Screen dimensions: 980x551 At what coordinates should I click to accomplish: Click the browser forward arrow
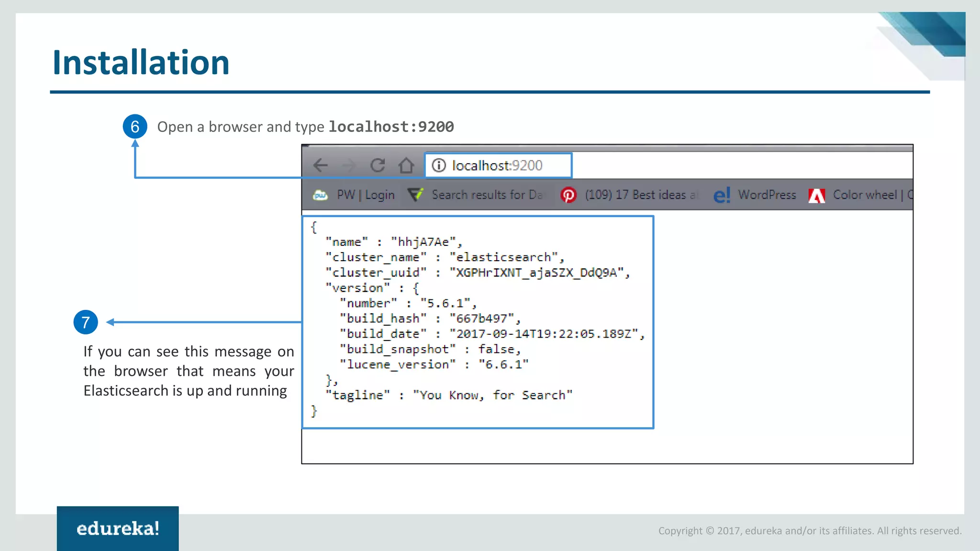(349, 165)
